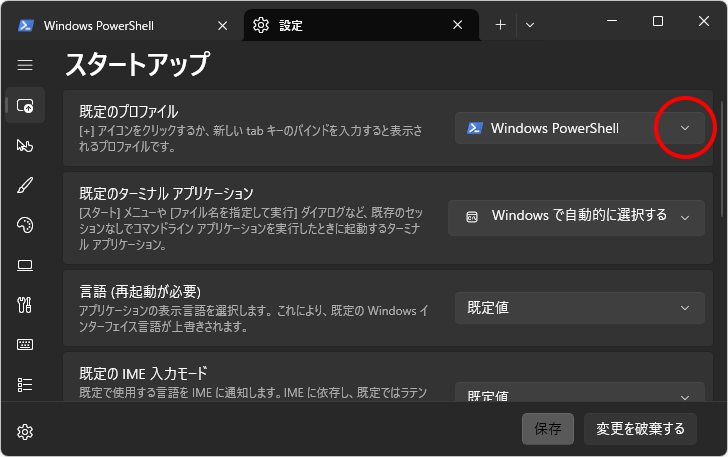Open JSON file via the bottom gear icon
This screenshot has width=728, height=457.
(x=25, y=432)
